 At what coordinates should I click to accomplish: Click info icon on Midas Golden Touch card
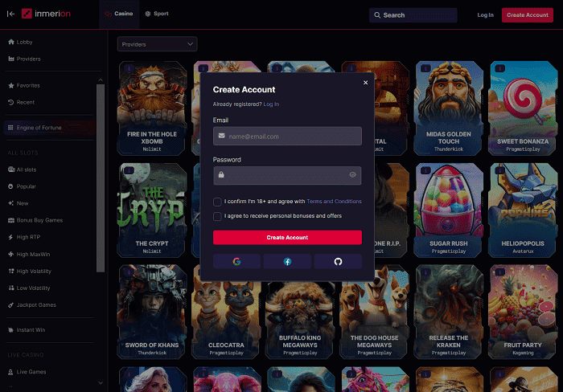tap(425, 68)
